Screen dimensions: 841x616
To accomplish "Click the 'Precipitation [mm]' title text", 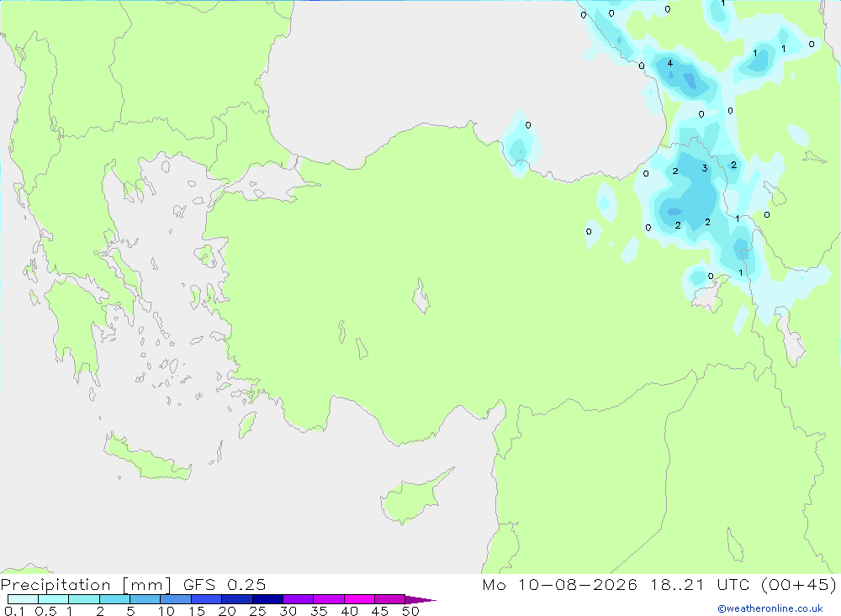I will 86,585.
